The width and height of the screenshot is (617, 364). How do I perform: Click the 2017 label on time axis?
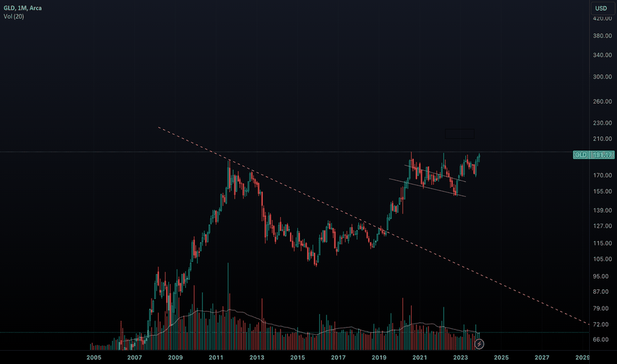338,357
